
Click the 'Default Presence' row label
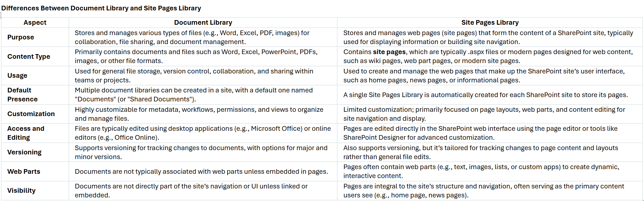click(x=22, y=95)
